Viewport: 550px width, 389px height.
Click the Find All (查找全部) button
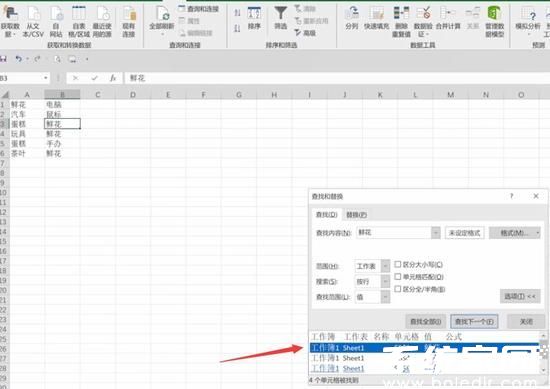(x=425, y=321)
